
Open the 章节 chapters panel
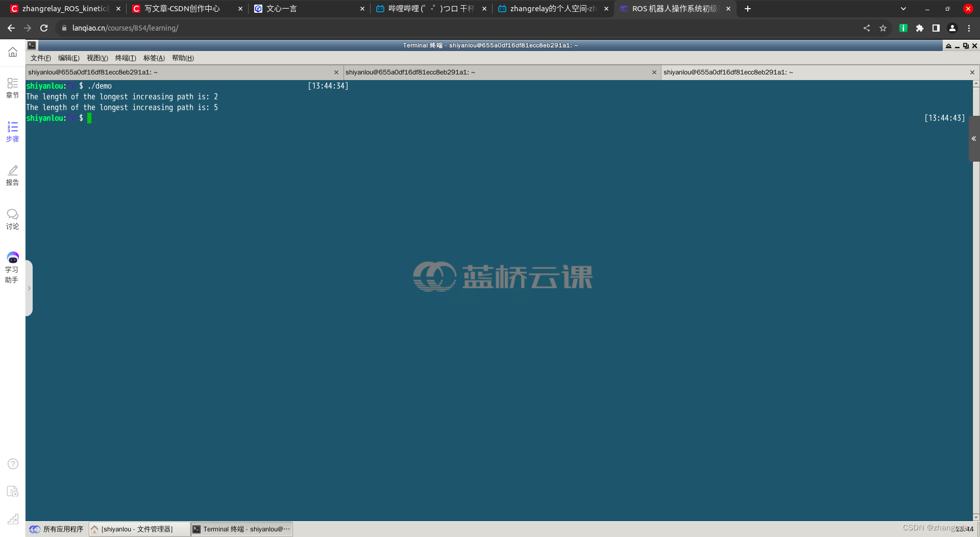point(12,88)
